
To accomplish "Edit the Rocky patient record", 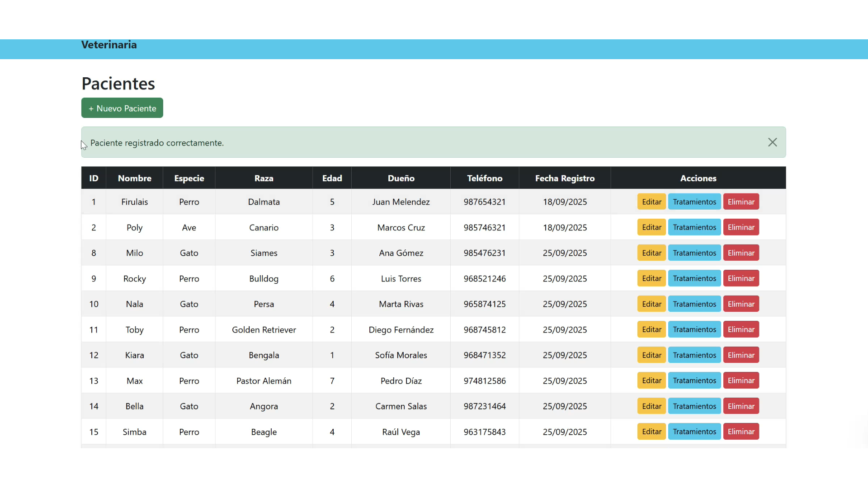I will [x=651, y=278].
